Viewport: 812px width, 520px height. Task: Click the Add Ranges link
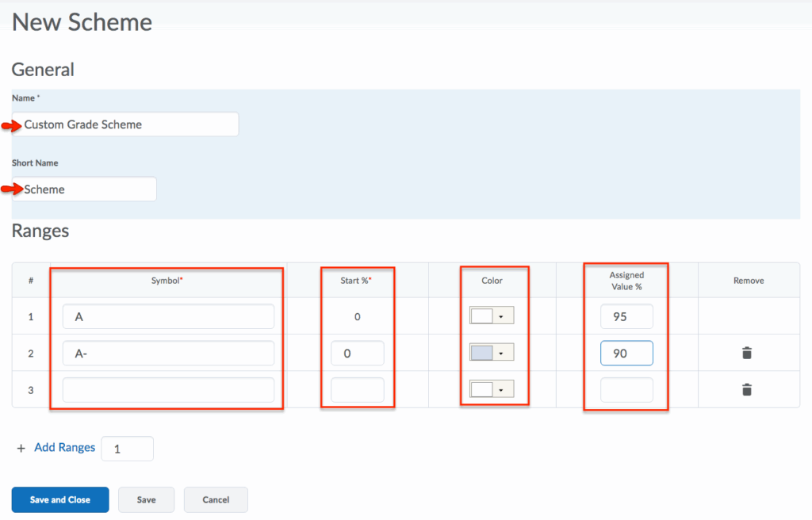[x=65, y=448]
